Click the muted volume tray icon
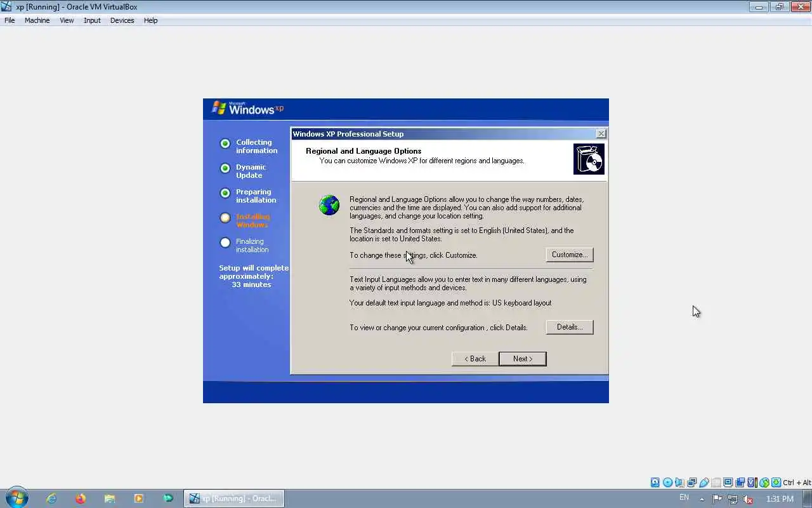 749,499
